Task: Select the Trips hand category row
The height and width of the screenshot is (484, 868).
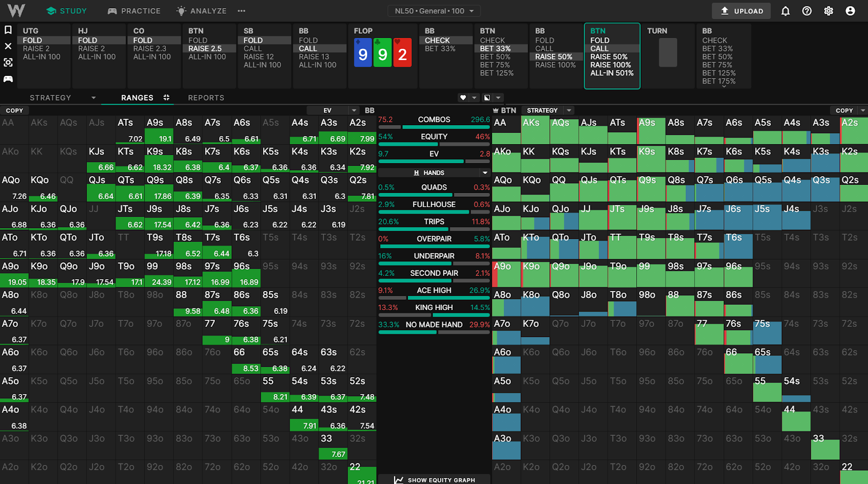Action: (434, 224)
